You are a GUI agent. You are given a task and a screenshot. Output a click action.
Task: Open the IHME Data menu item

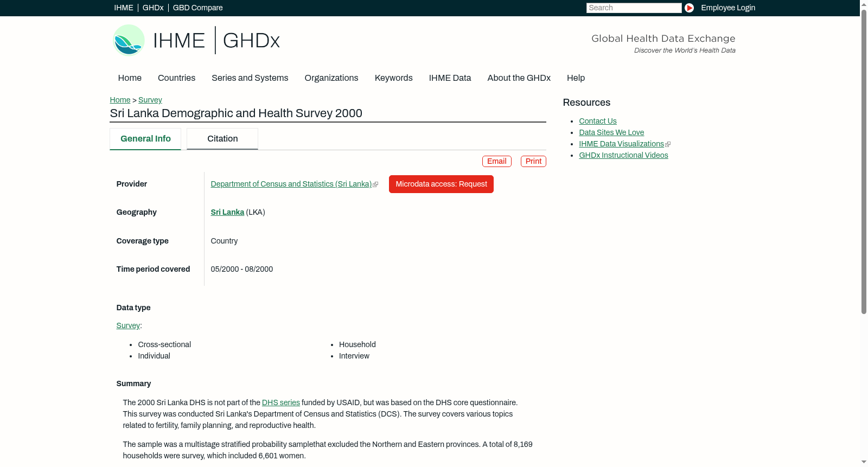point(450,78)
